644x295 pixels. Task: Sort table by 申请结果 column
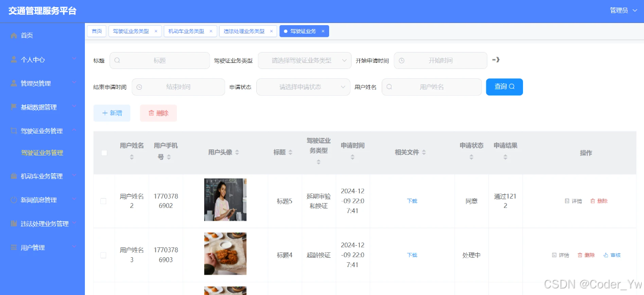coord(505,157)
